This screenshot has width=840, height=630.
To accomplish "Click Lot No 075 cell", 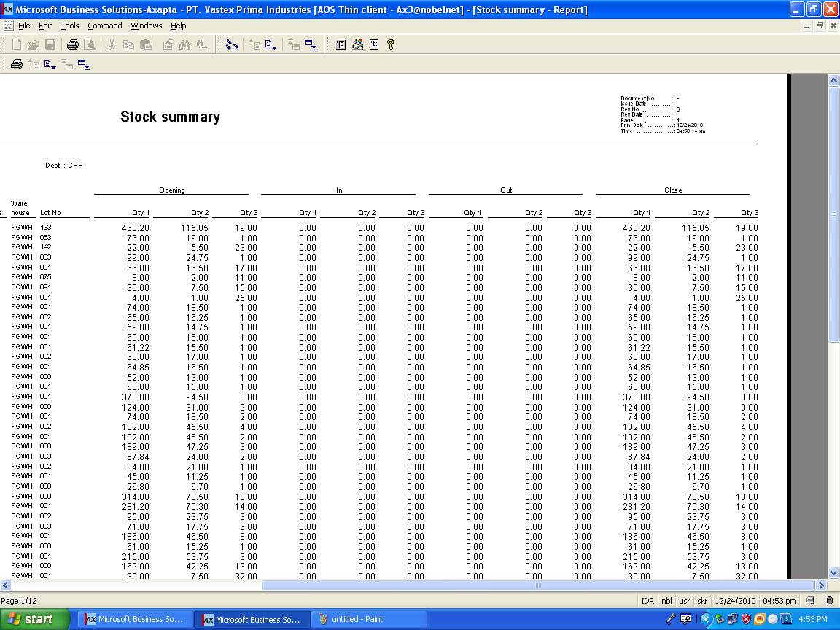I will (x=45, y=277).
